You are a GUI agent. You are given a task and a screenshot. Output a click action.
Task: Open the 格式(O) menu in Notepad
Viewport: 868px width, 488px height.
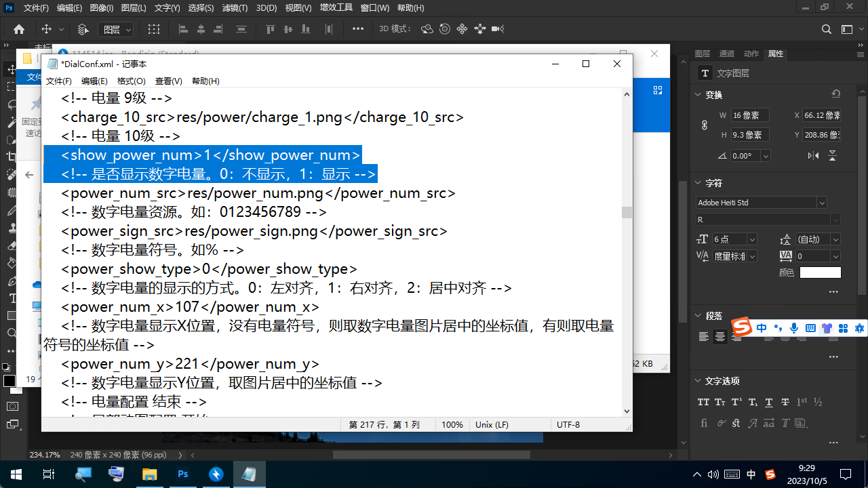[x=130, y=81]
